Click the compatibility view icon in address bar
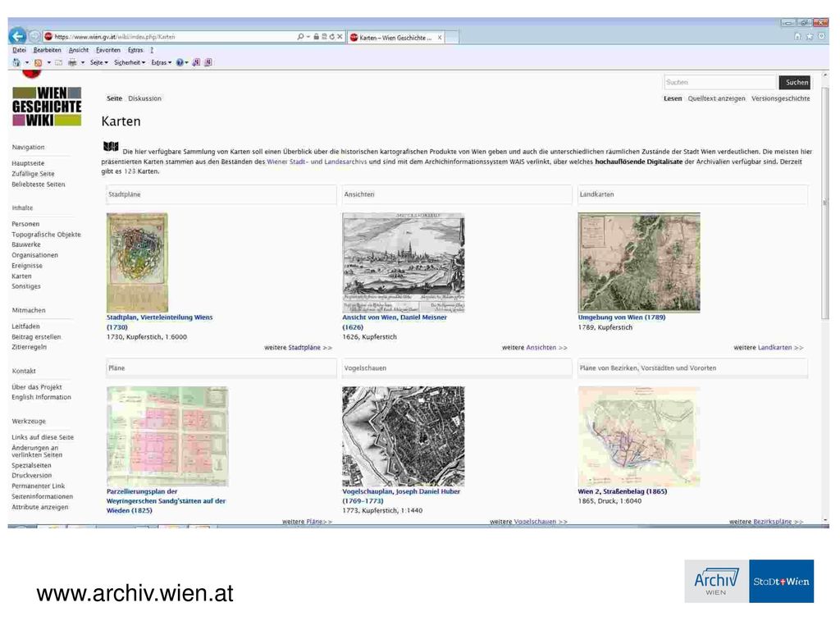 pyautogui.click(x=324, y=36)
